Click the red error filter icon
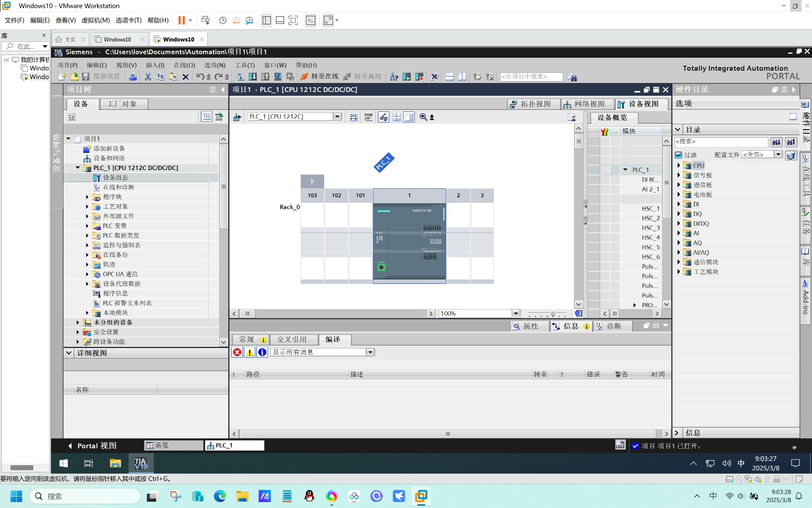The image size is (812, 508). (x=237, y=352)
